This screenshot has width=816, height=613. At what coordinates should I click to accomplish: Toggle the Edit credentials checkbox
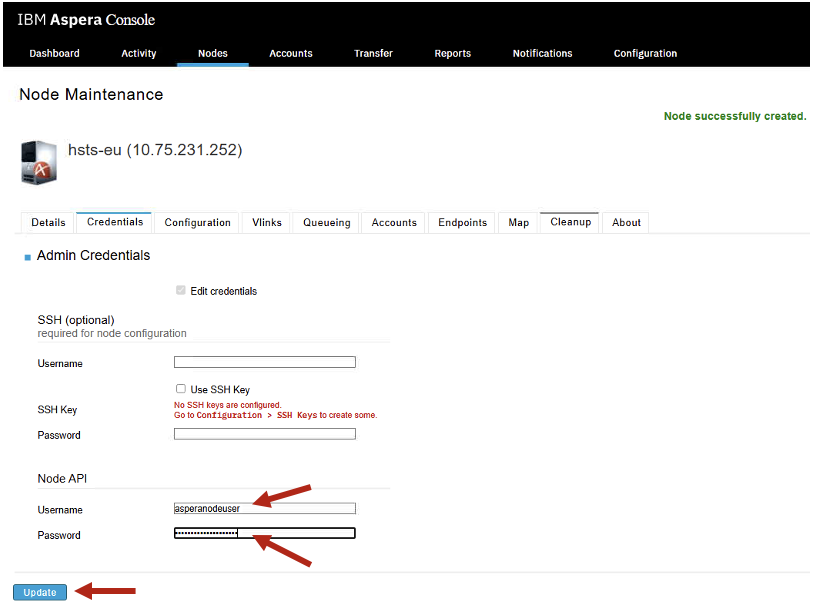click(x=181, y=290)
